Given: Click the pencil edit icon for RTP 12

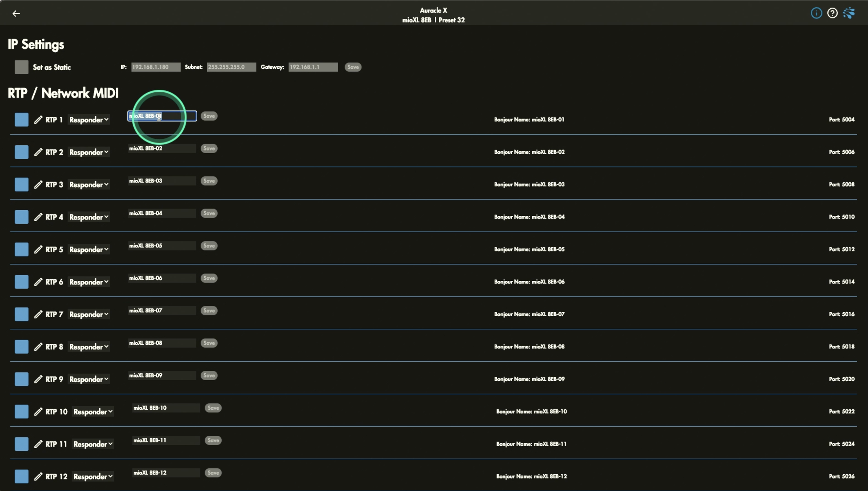Looking at the screenshot, I should coord(38,476).
